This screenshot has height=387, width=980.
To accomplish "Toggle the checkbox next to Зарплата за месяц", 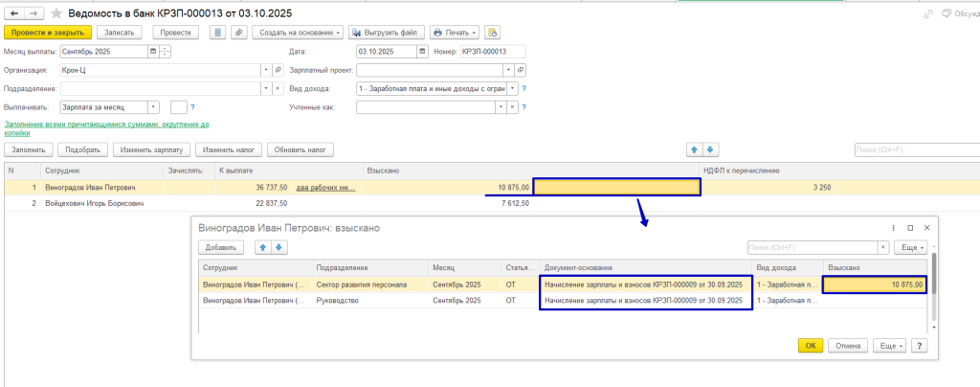I will (178, 107).
